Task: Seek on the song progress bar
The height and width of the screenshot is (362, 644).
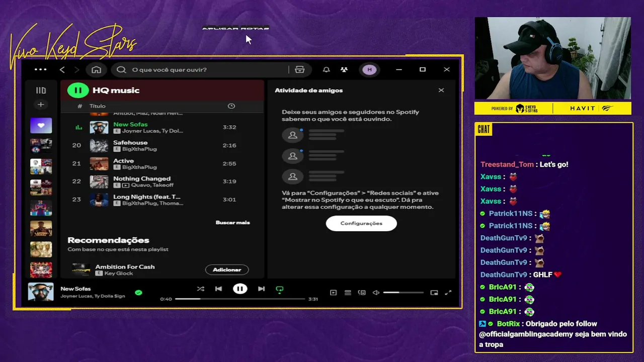Action: (x=240, y=299)
